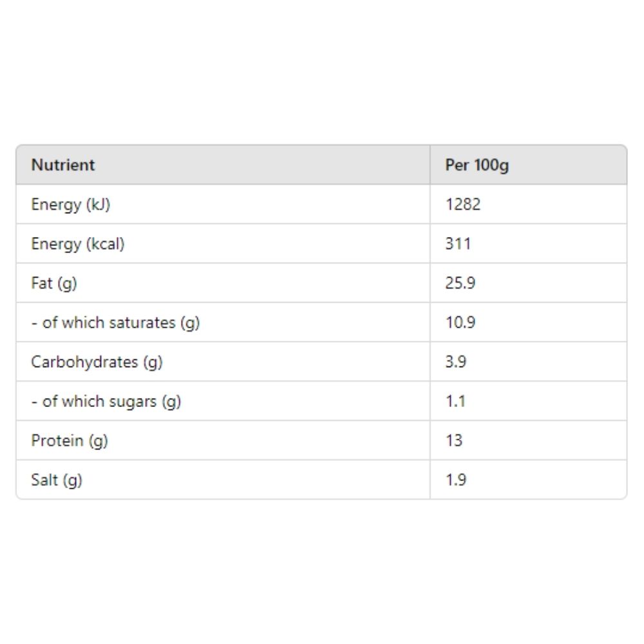Click the 13 protein value

coord(454,440)
